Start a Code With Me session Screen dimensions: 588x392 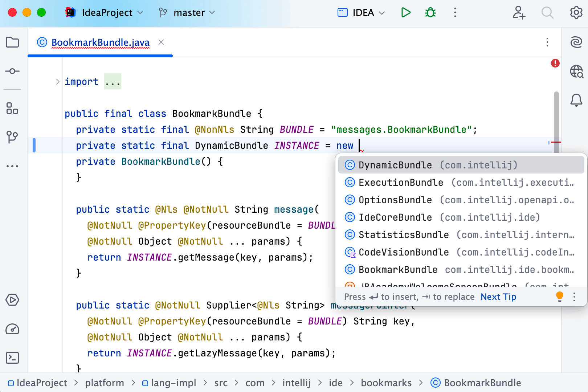click(x=519, y=13)
